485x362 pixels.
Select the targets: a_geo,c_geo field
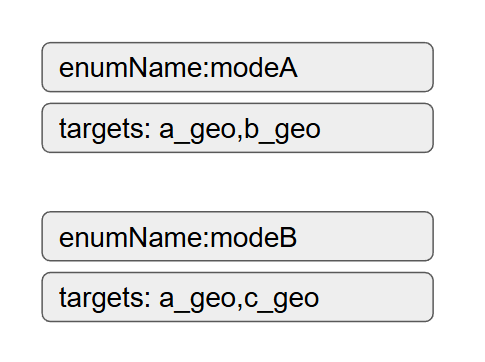[237, 297]
